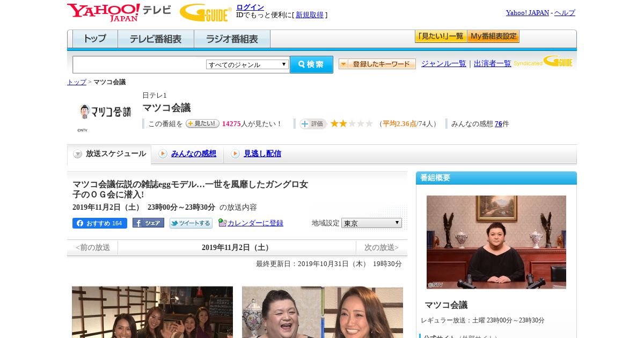Switch to the ラジオ番組表 tab
This screenshot has height=338, width=644.
coord(232,39)
